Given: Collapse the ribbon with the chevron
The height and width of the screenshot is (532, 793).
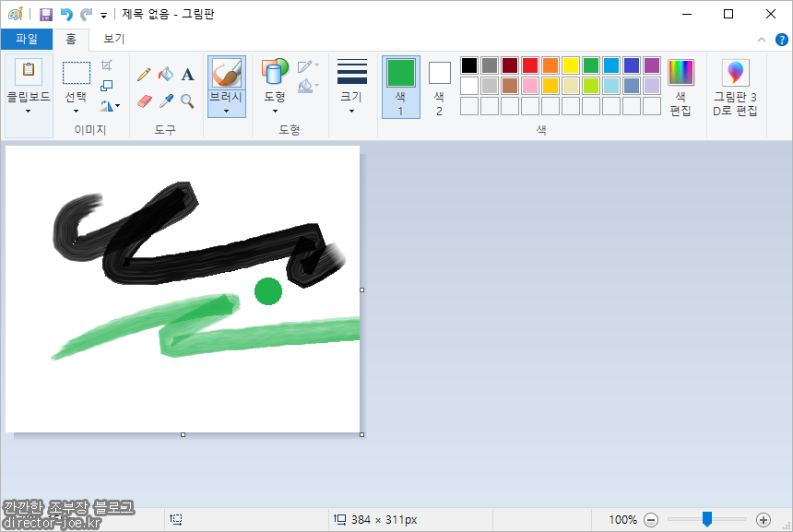Looking at the screenshot, I should 761,40.
